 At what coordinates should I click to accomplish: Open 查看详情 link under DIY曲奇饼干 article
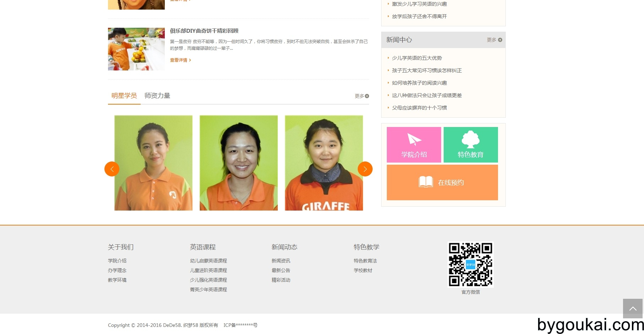coord(180,60)
